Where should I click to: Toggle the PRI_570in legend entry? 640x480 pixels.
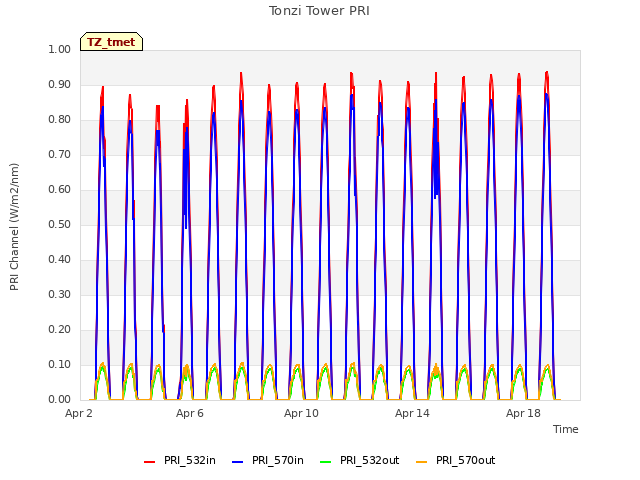click(268, 460)
